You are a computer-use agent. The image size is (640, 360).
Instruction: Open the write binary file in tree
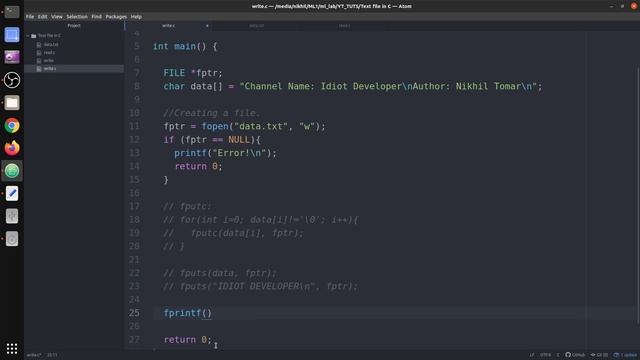pyautogui.click(x=48, y=60)
